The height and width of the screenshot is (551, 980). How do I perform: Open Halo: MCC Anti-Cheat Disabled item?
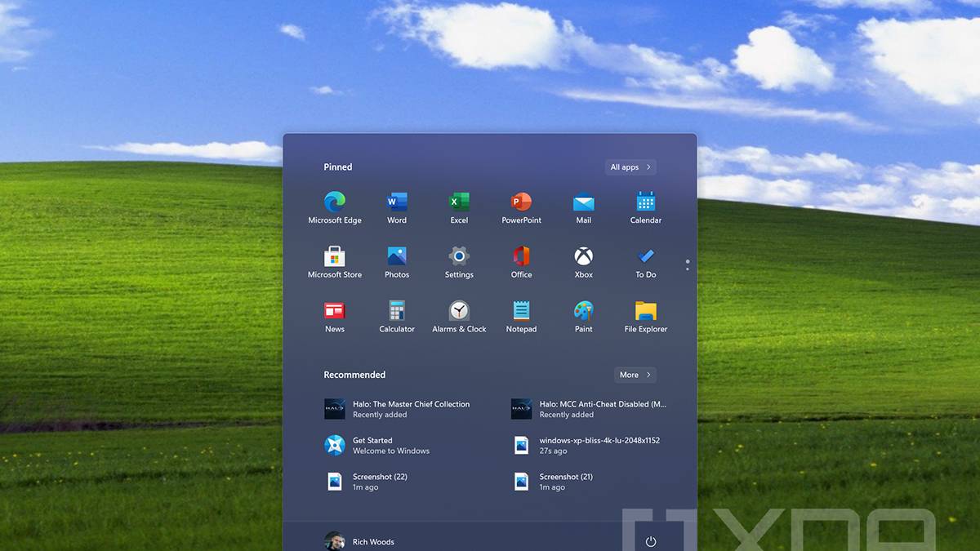click(589, 409)
